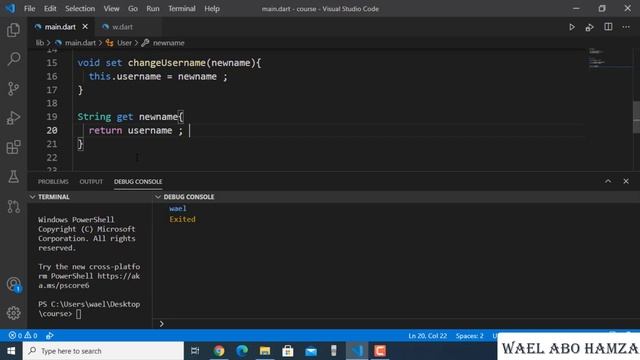Click the changeUsername method name
Image resolution: width=640 pixels, height=360 pixels.
point(167,63)
